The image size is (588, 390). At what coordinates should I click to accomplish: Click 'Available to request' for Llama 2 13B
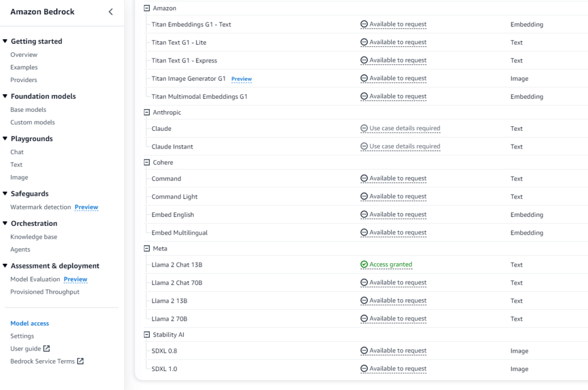(398, 301)
